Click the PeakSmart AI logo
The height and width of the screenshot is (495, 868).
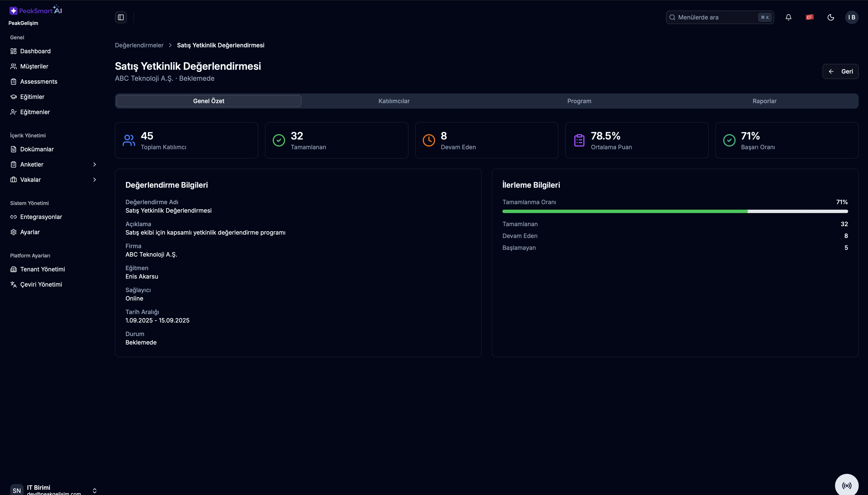pyautogui.click(x=36, y=11)
